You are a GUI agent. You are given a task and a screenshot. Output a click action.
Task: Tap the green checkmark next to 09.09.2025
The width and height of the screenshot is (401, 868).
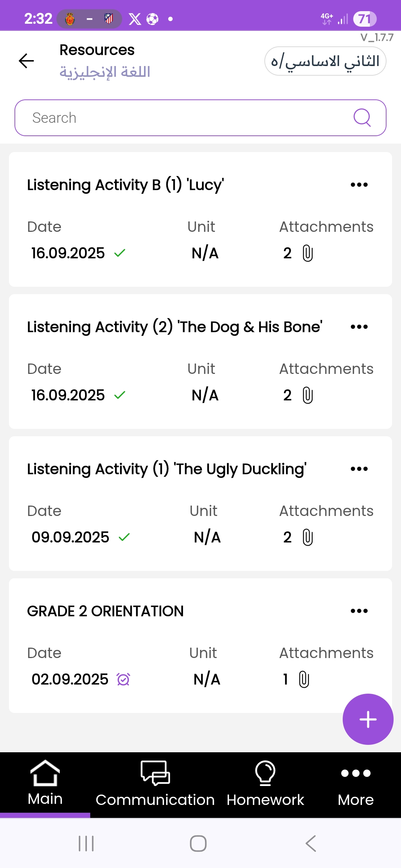coord(124,537)
